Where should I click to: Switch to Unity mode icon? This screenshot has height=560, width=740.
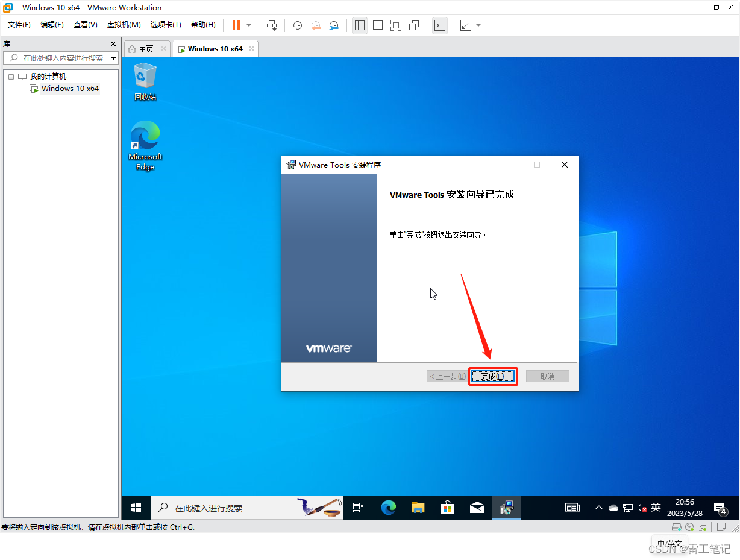point(414,25)
